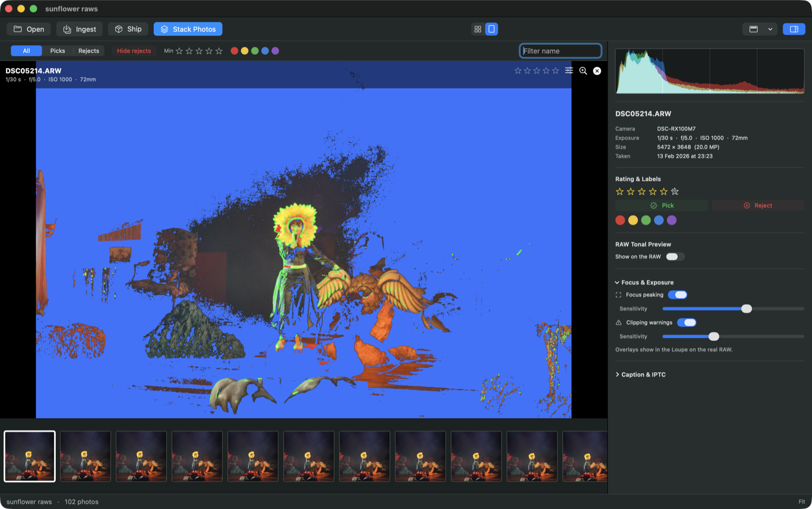Toggle Show on the RAW switch
The image size is (812, 509).
675,257
